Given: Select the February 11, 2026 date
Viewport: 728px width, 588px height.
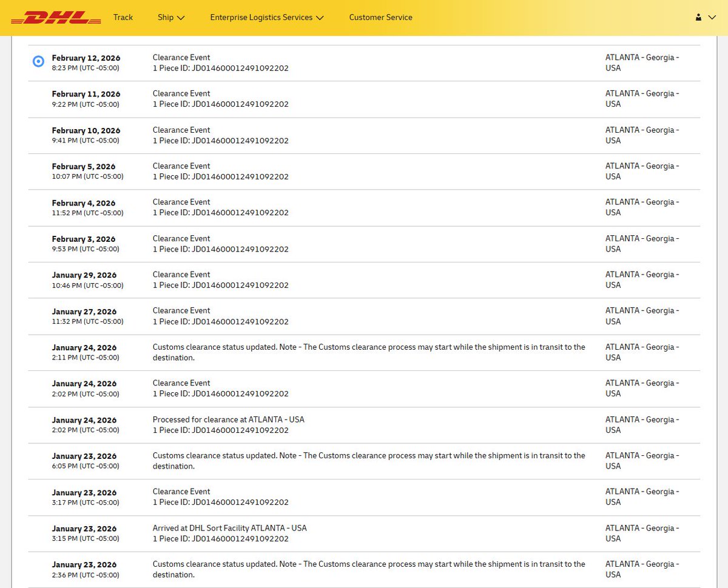Looking at the screenshot, I should point(86,94).
